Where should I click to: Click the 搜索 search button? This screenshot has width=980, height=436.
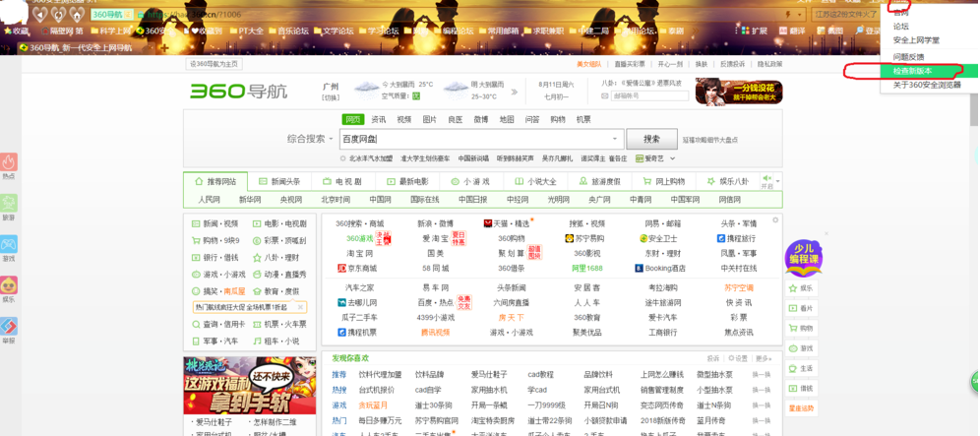[652, 139]
